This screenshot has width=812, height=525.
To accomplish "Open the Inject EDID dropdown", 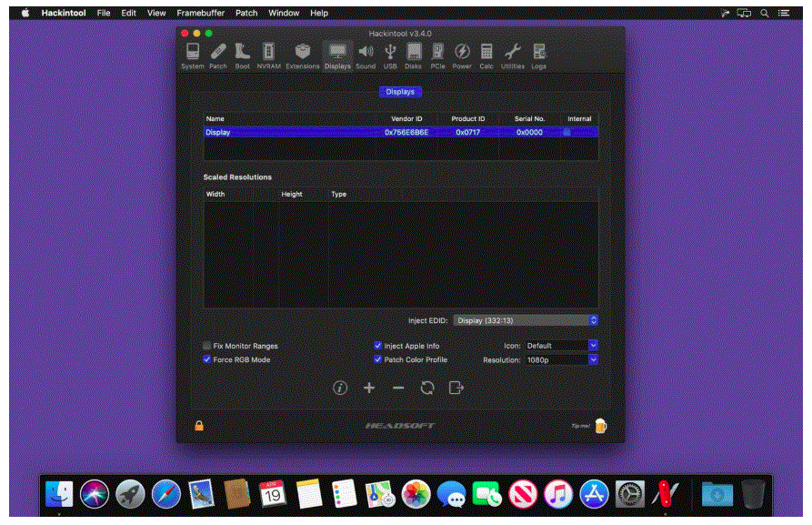I will [x=526, y=320].
